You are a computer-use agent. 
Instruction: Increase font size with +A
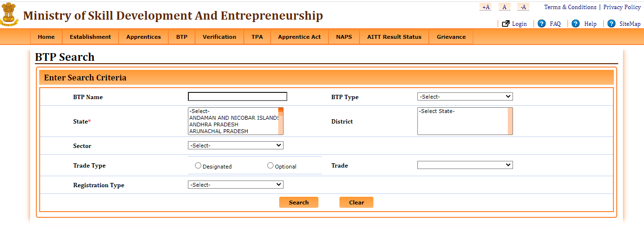pyautogui.click(x=486, y=7)
